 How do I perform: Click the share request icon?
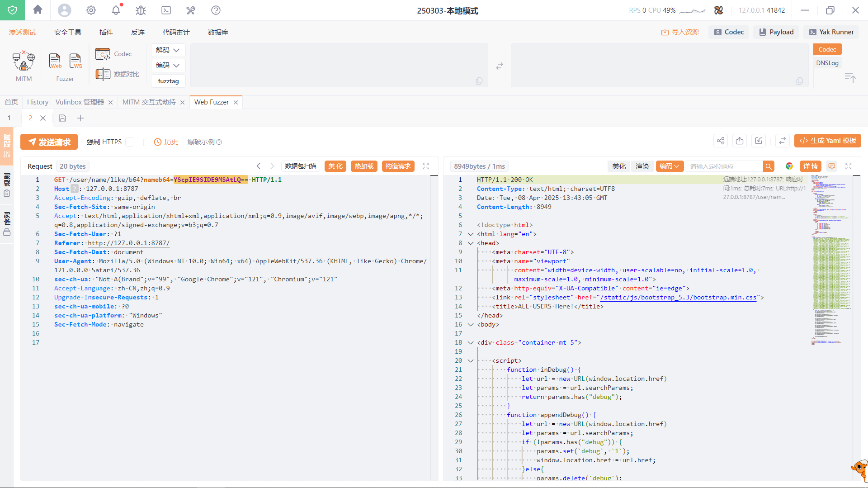coord(721,141)
